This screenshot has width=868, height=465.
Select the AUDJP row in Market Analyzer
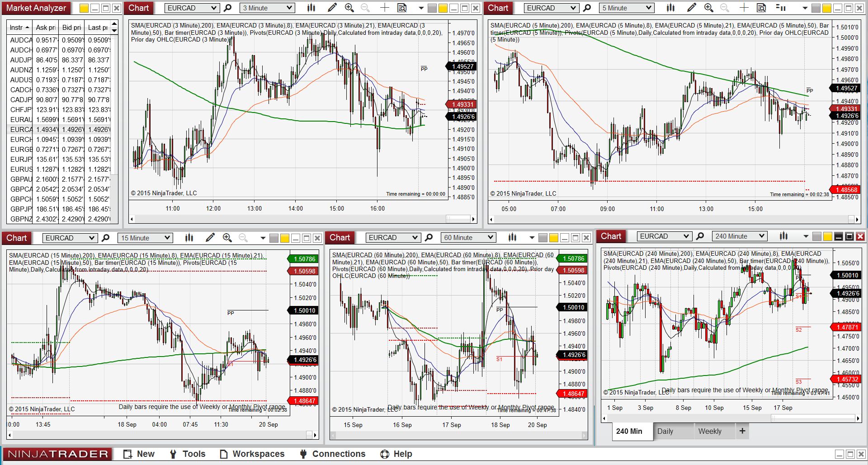click(x=59, y=60)
